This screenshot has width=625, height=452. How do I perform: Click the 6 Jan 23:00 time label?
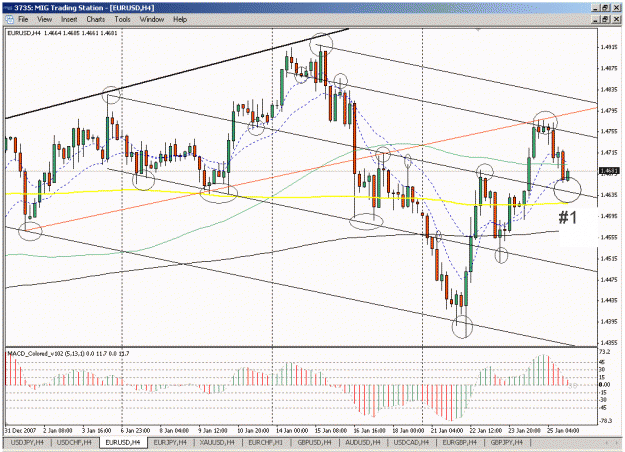click(x=135, y=430)
